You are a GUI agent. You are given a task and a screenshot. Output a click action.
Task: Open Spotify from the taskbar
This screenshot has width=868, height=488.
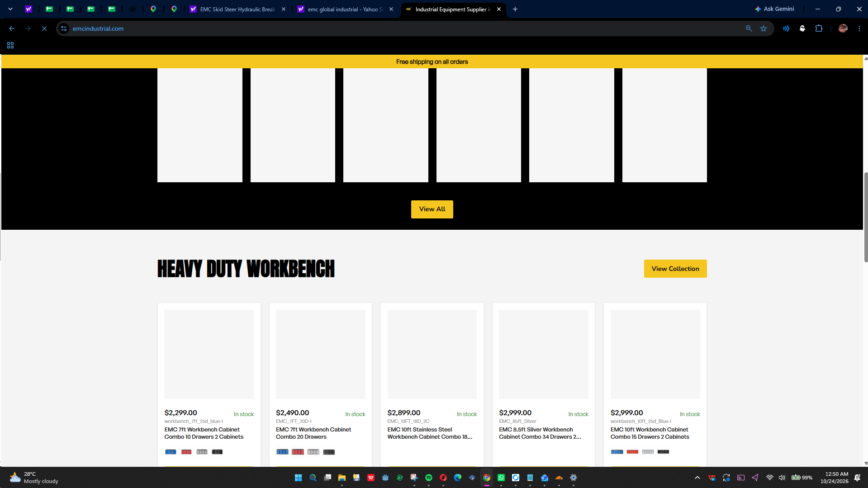click(x=429, y=478)
